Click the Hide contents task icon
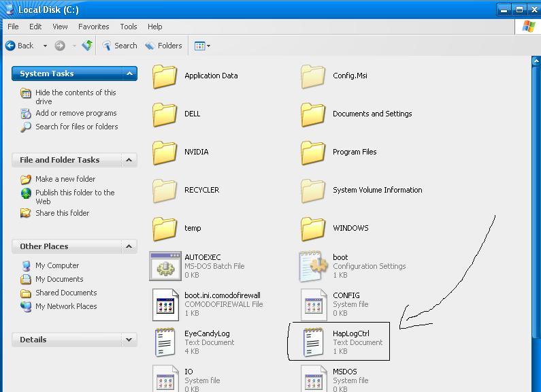Image resolution: width=541 pixels, height=392 pixels. click(x=26, y=93)
